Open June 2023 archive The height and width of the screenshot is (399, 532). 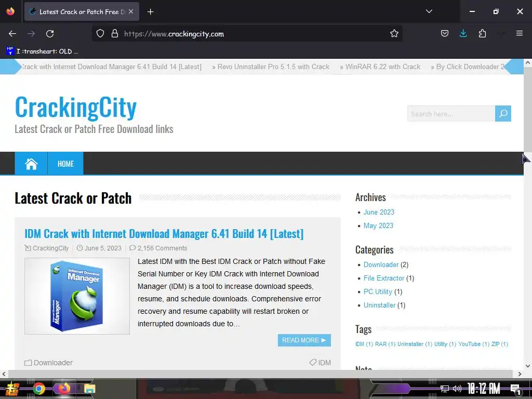click(379, 212)
